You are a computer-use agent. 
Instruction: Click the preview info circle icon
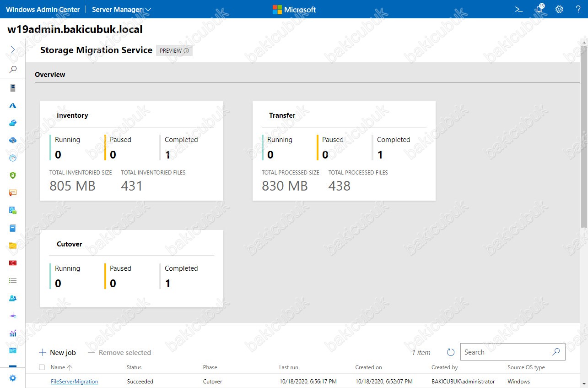[x=186, y=51]
